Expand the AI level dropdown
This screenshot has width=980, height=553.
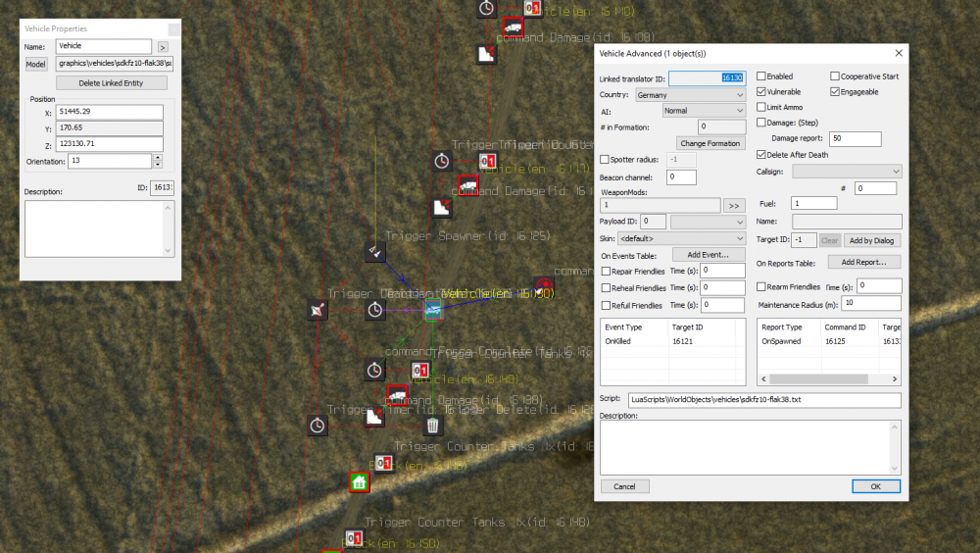[703, 111]
